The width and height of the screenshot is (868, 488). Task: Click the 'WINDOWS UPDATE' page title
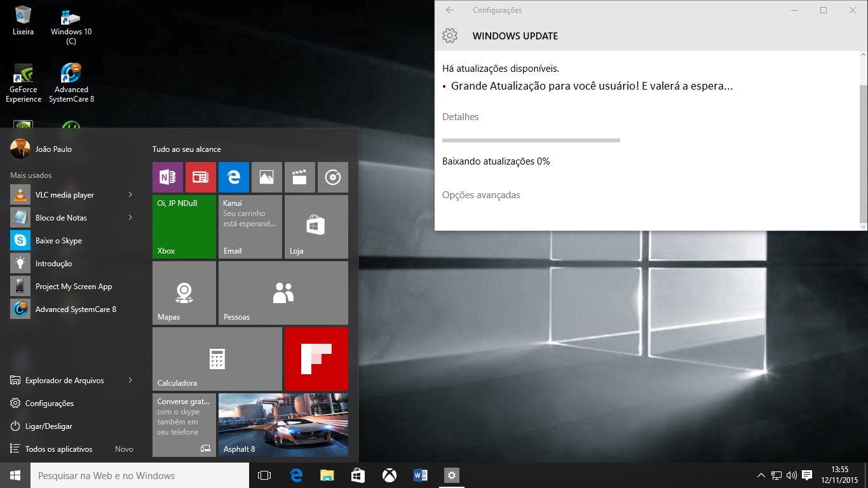click(515, 36)
